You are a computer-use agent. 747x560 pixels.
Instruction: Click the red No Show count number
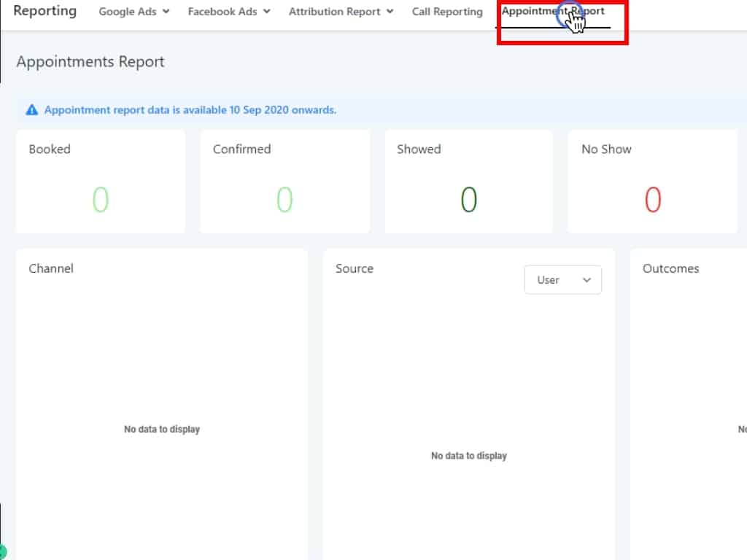[652, 199]
